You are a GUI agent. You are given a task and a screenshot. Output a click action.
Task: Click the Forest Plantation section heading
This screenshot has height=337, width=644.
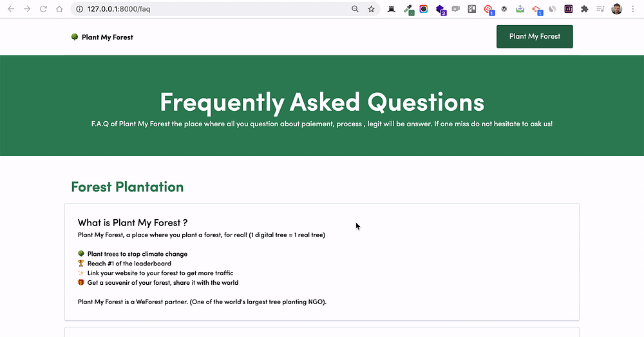pyautogui.click(x=128, y=187)
